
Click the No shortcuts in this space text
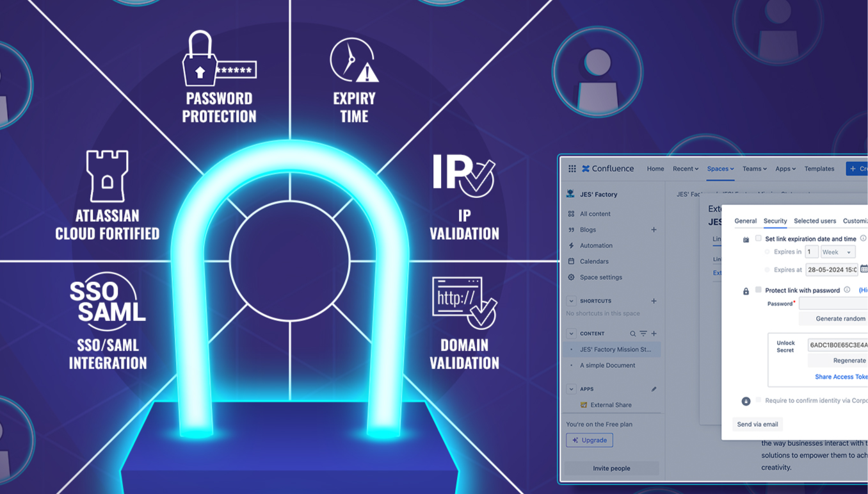point(603,313)
